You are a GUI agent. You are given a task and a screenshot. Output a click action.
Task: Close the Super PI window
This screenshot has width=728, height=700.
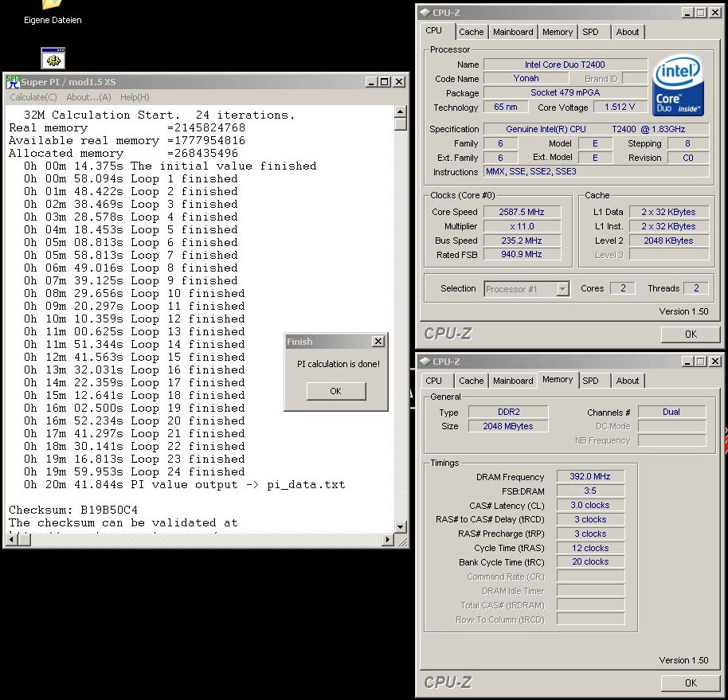[x=399, y=82]
